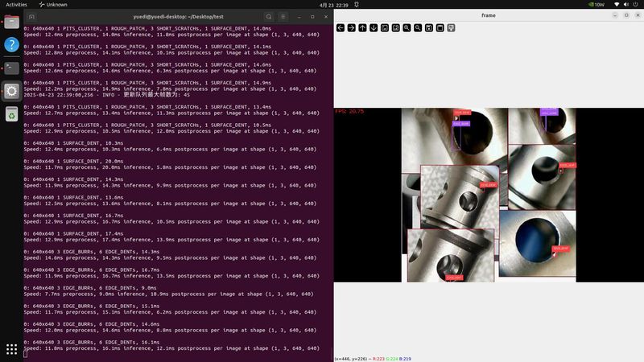Click the line ending SURFACE_DENT, 14.1ms
Screen dimensions: 644x362
(147, 47)
